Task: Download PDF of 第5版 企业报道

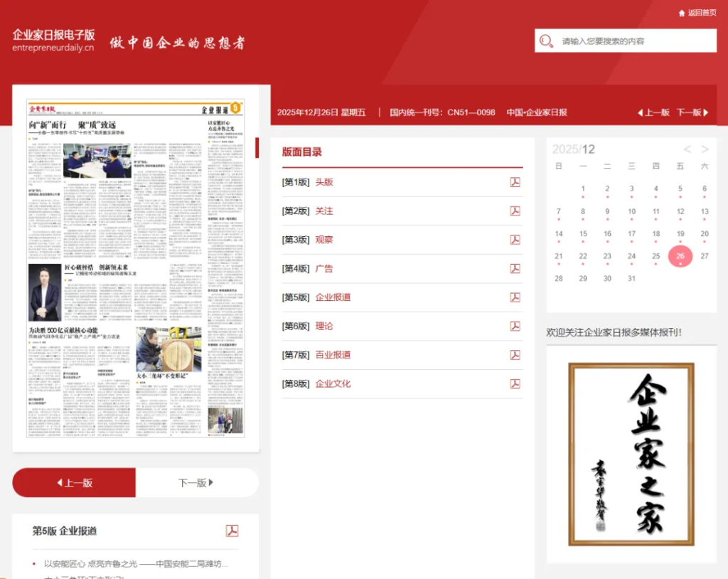Action: 515,297
